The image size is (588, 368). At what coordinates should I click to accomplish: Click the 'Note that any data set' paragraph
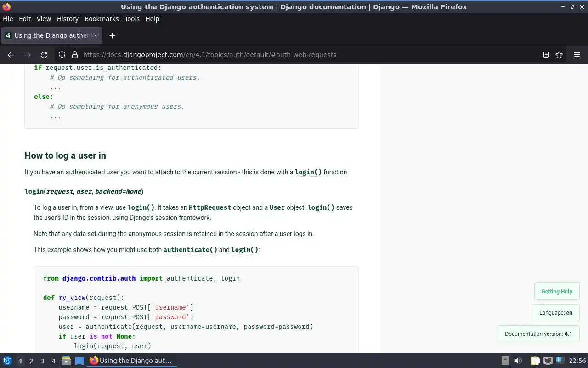[174, 234]
